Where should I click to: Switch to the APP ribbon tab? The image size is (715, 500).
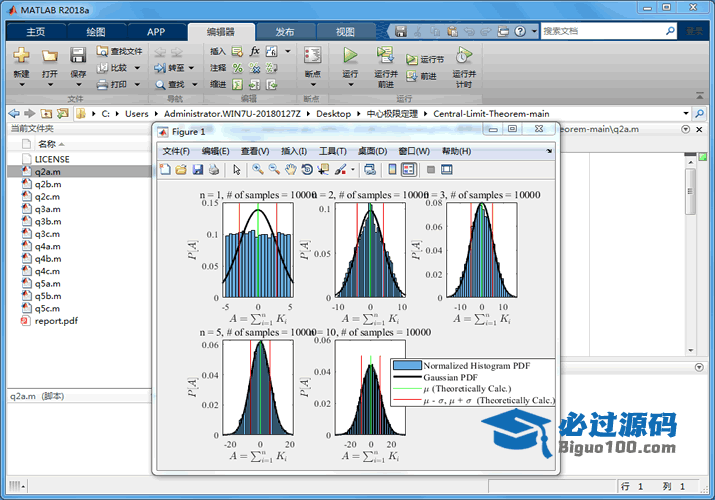(156, 31)
